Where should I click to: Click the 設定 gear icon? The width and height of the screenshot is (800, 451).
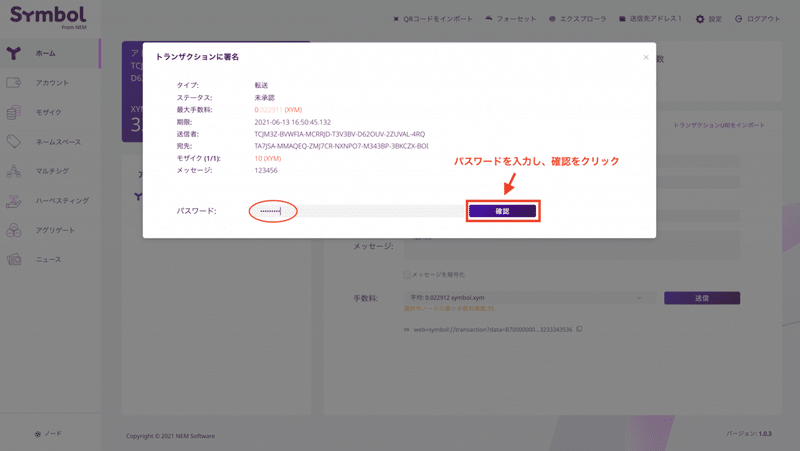[700, 19]
